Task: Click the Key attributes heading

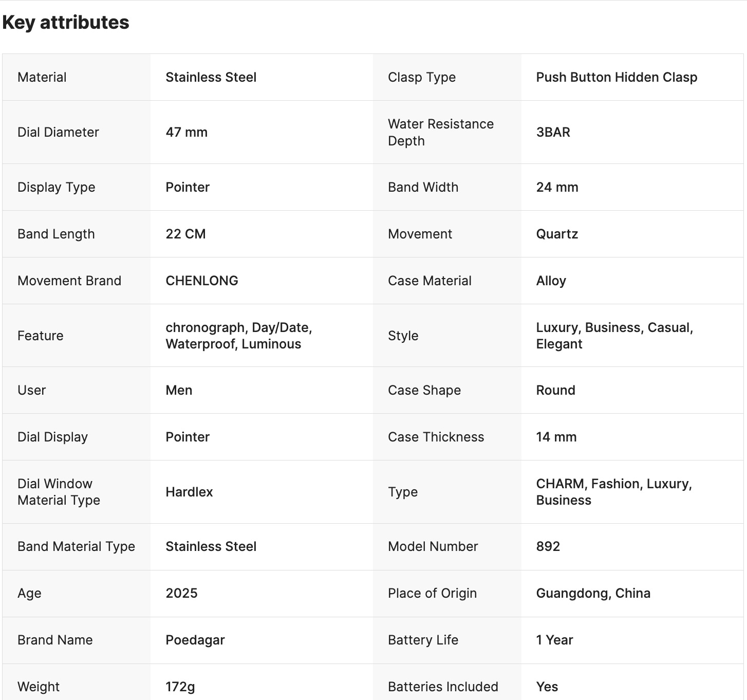Action: click(66, 23)
